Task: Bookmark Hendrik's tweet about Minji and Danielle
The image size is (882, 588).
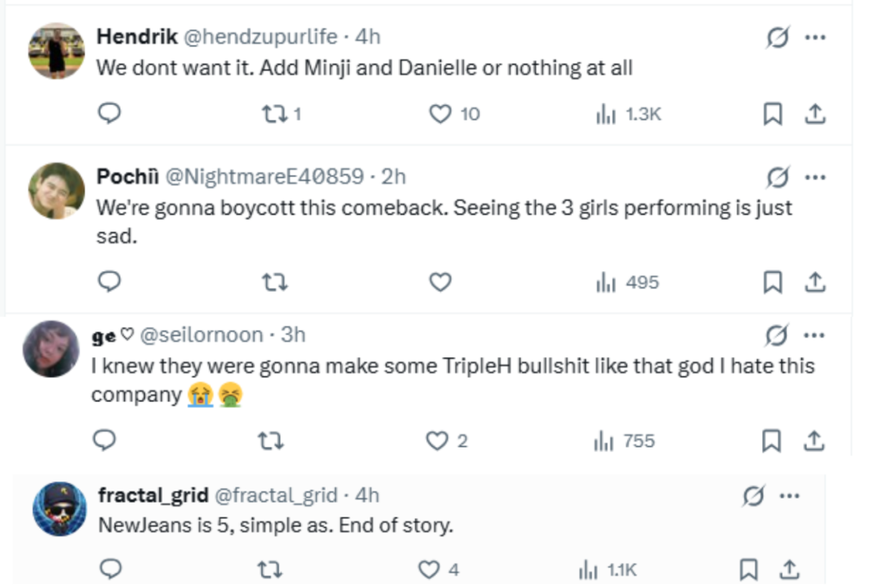Action: pos(773,113)
